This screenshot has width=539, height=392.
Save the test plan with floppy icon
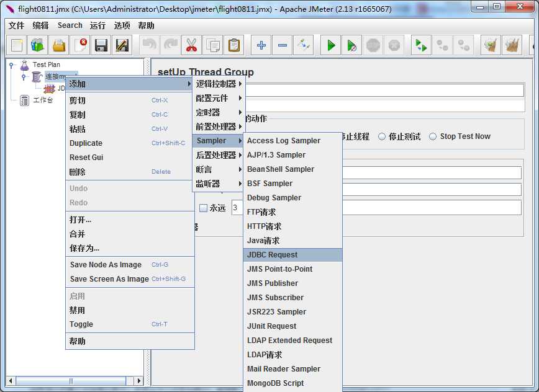101,45
